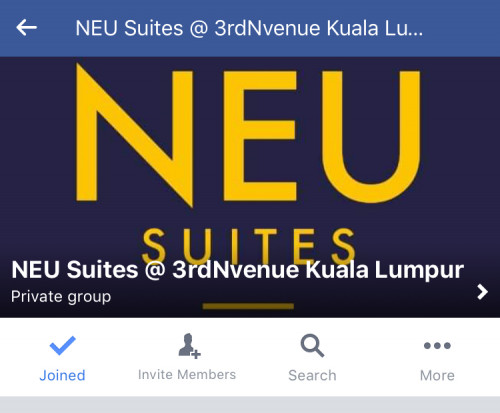Click the Invite Members person-plus icon
The height and width of the screenshot is (413, 500).
click(189, 346)
